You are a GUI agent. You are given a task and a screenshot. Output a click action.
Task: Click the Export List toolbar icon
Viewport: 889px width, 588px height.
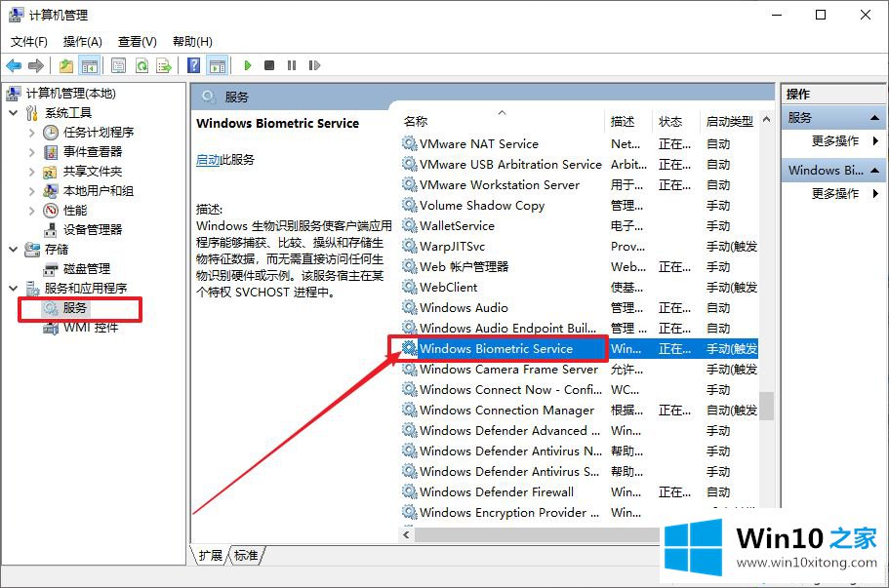[164, 65]
